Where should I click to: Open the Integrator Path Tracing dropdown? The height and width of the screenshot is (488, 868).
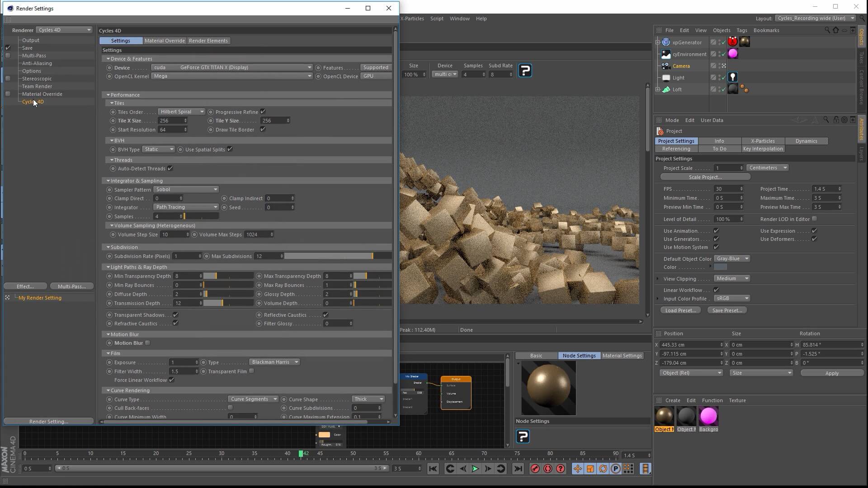(186, 207)
